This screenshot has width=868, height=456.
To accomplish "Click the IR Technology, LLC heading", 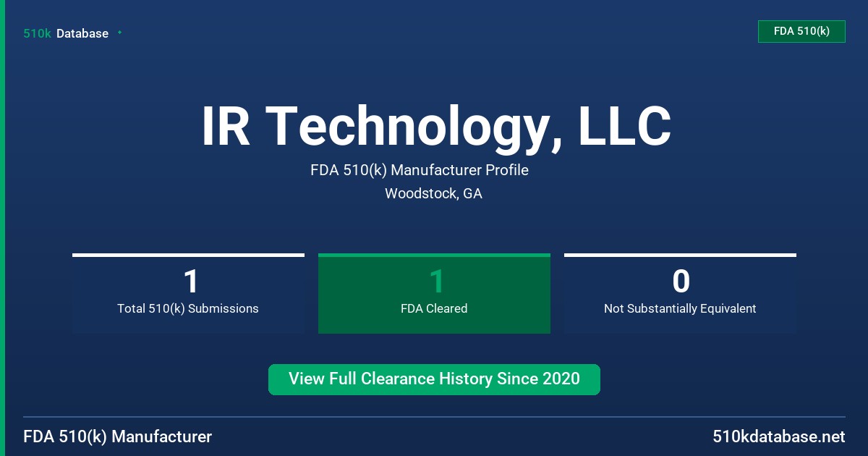I will [436, 126].
